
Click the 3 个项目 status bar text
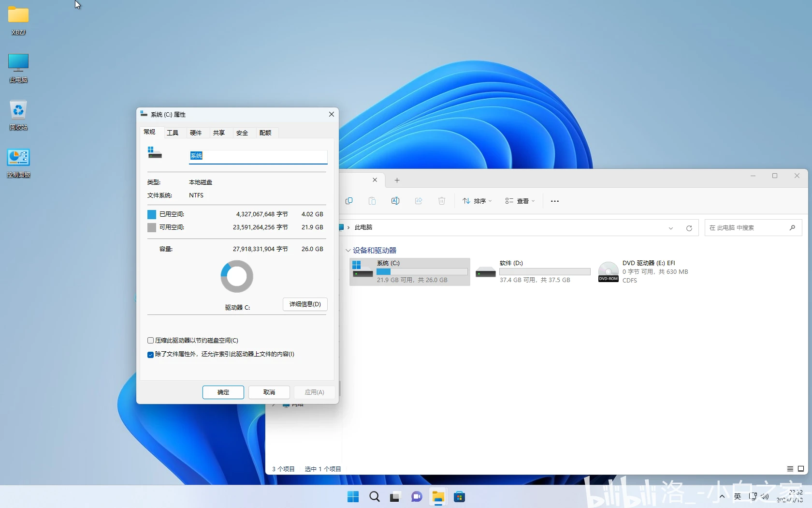283,469
